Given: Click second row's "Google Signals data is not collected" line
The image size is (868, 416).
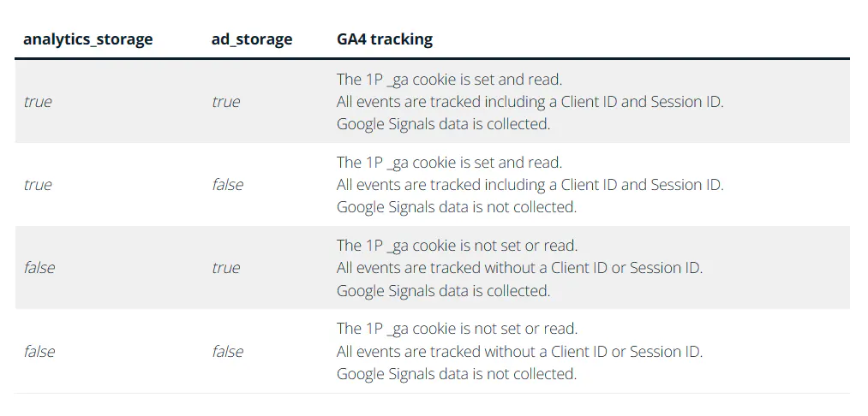Looking at the screenshot, I should (x=457, y=207).
